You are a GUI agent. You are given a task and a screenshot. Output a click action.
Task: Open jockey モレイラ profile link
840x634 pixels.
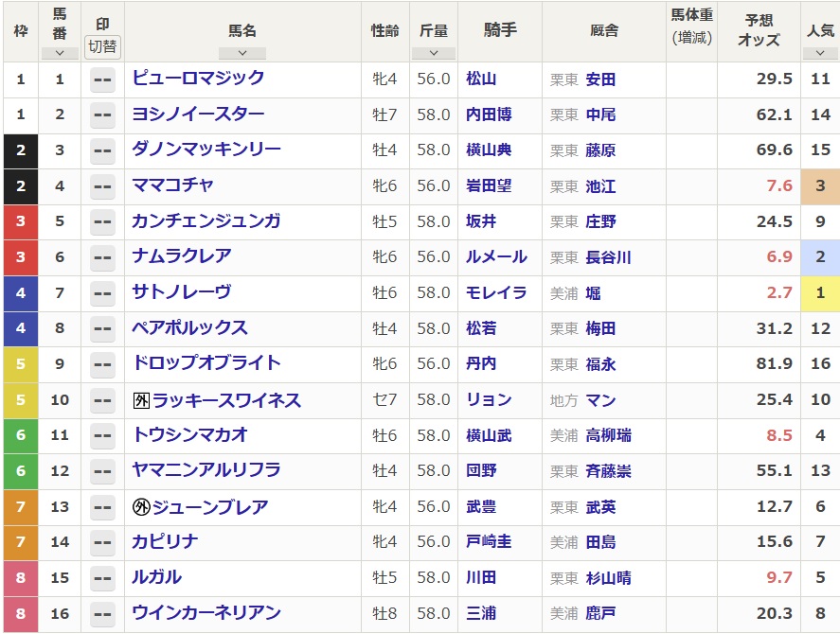click(x=496, y=293)
